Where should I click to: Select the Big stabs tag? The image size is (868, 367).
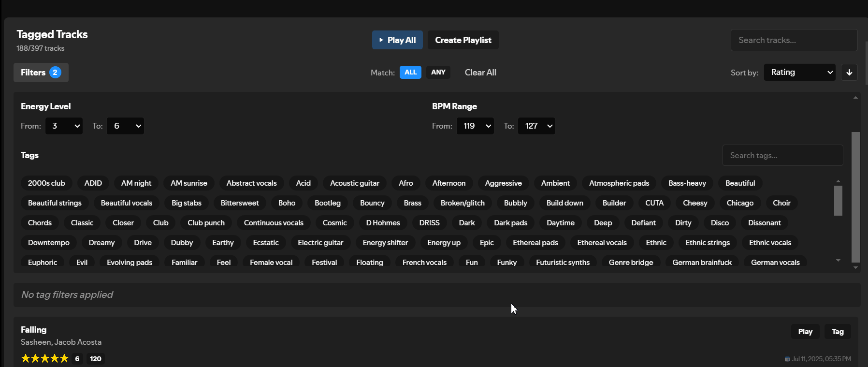187,203
